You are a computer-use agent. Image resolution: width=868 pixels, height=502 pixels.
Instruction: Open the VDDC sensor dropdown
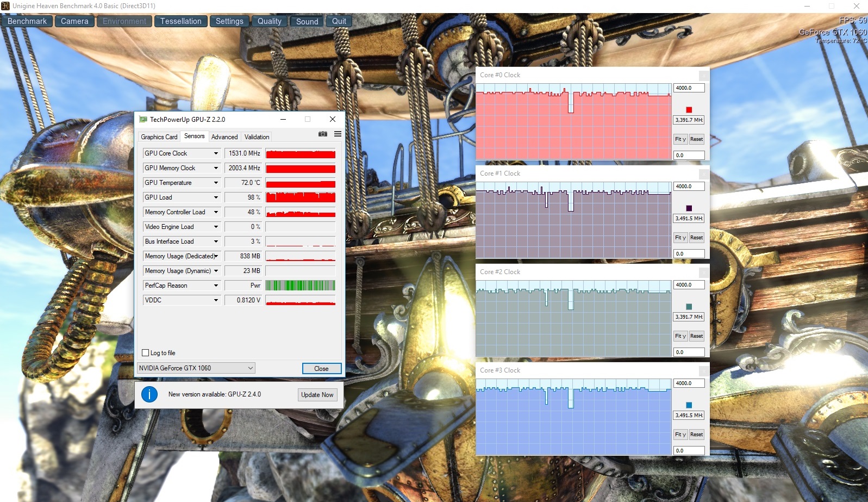(216, 300)
